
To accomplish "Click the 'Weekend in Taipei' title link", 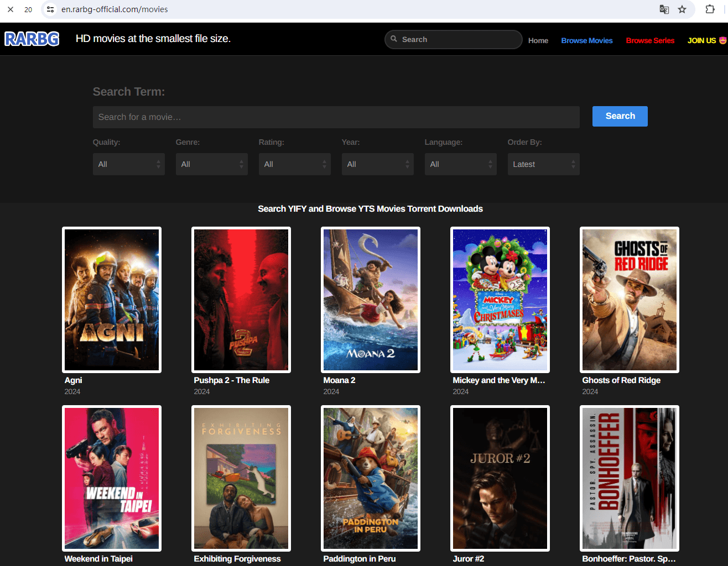I will click(x=98, y=559).
